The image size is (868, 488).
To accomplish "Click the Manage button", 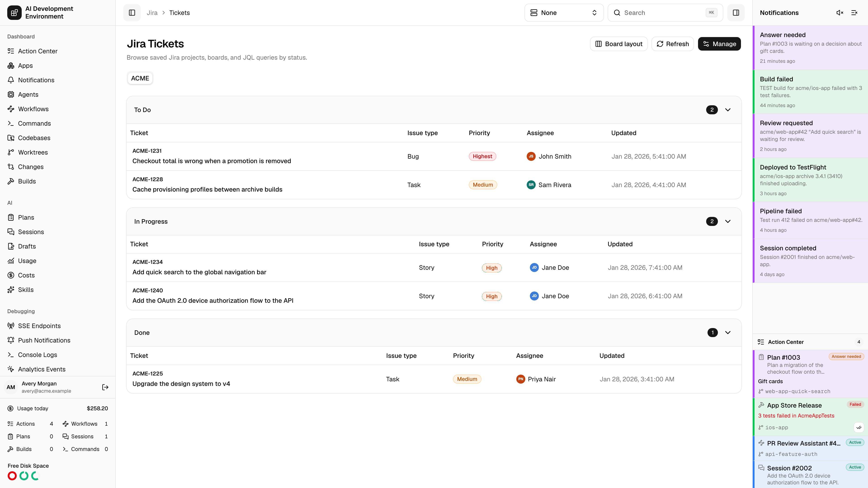I will point(719,44).
